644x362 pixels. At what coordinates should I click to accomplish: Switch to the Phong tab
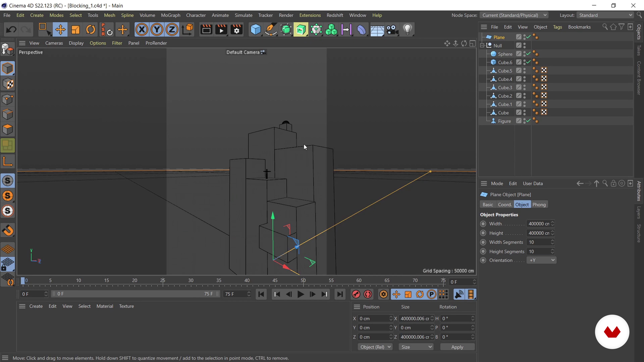pyautogui.click(x=539, y=205)
